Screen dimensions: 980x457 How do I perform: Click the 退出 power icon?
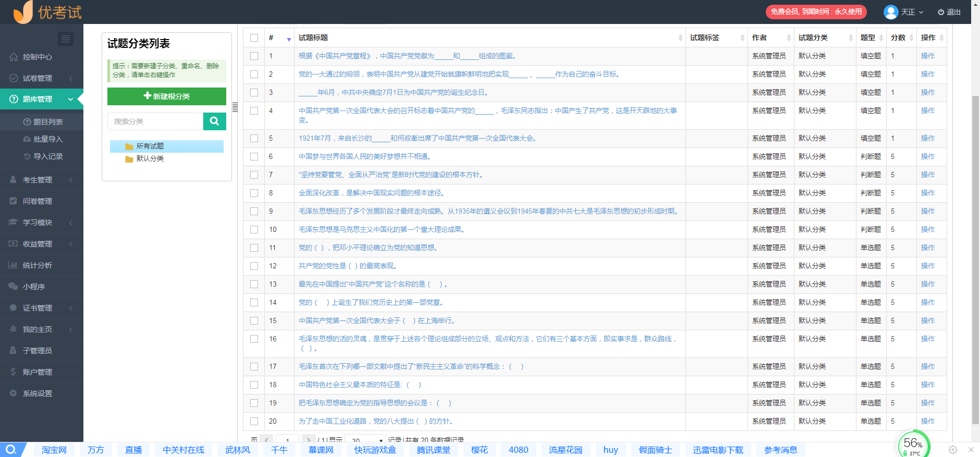pos(941,12)
